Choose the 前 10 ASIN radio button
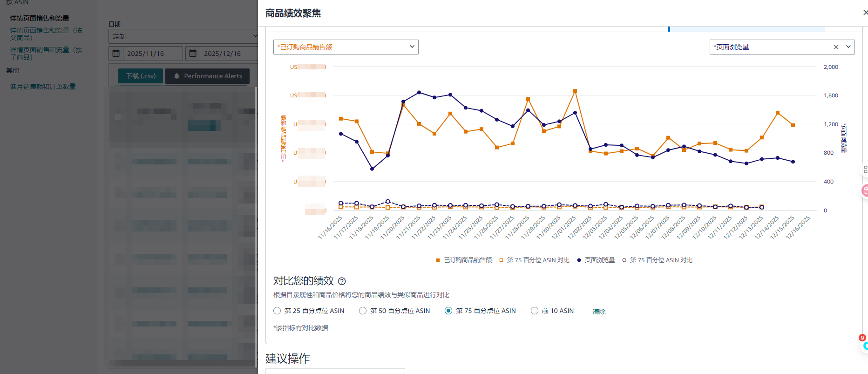This screenshot has height=374, width=868. pos(535,311)
